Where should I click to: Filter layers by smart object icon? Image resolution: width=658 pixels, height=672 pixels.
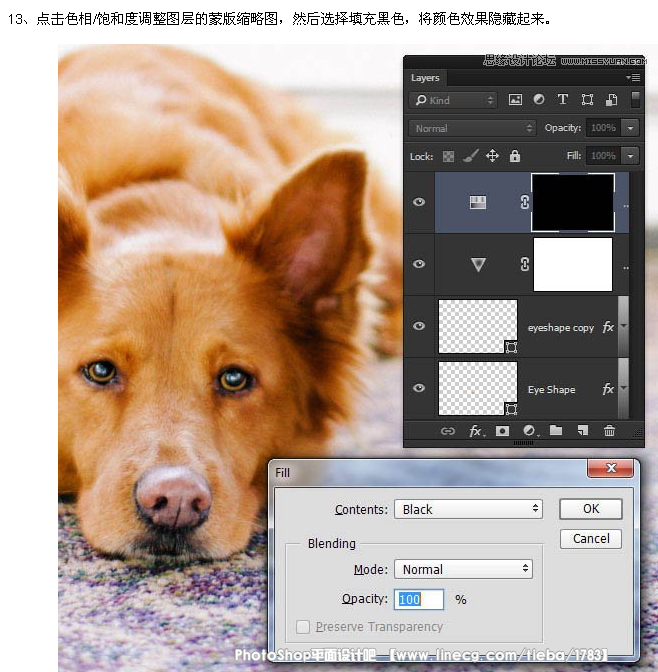click(x=611, y=100)
